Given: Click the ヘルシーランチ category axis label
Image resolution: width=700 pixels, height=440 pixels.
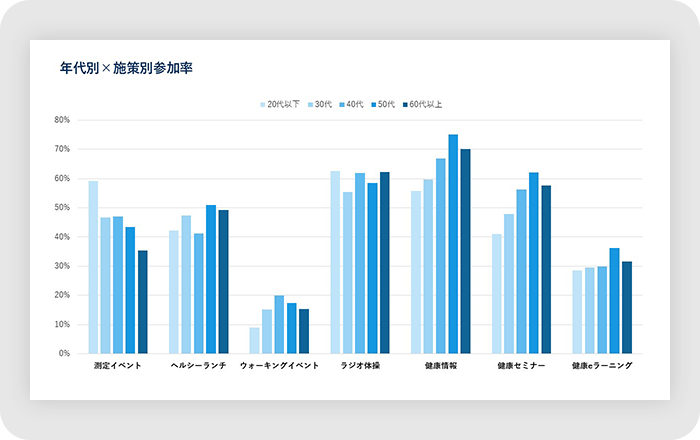Looking at the screenshot, I should pos(198,366).
